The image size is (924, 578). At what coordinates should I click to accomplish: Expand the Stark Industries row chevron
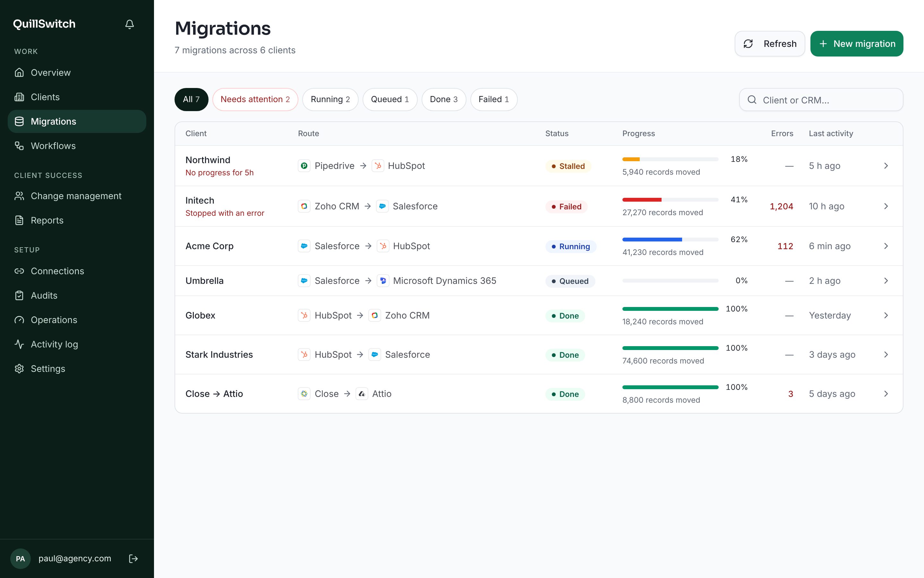click(886, 355)
